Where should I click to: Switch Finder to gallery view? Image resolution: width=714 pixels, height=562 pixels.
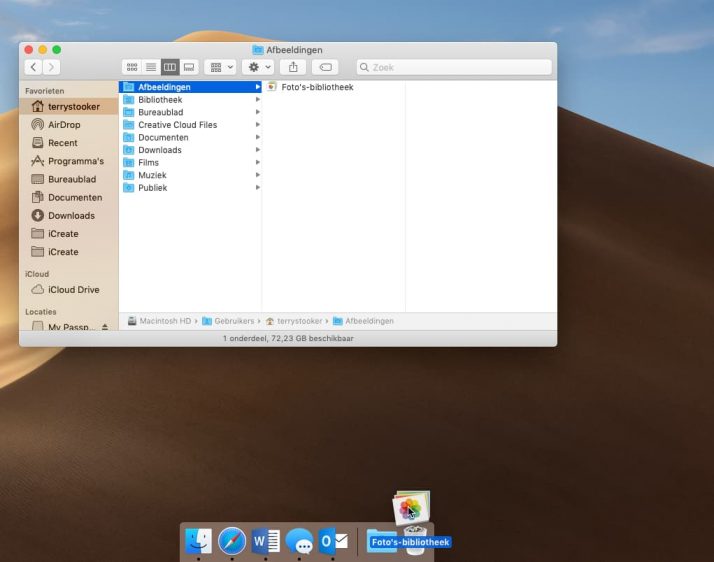coord(189,67)
